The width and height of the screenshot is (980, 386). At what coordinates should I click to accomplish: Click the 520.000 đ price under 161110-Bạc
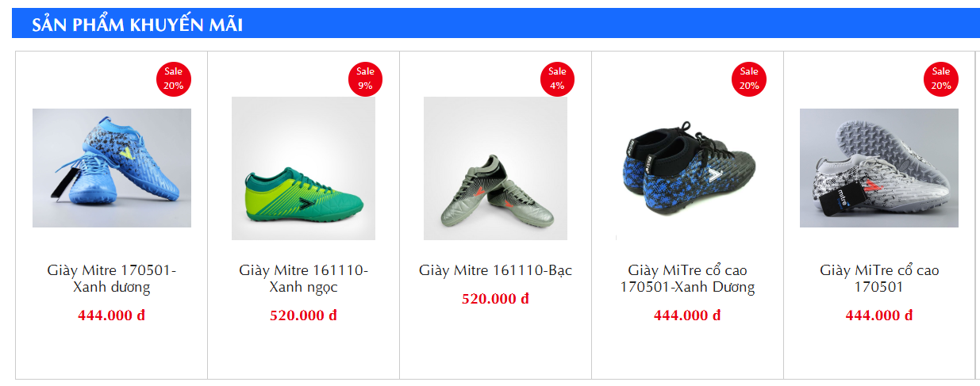point(495,299)
